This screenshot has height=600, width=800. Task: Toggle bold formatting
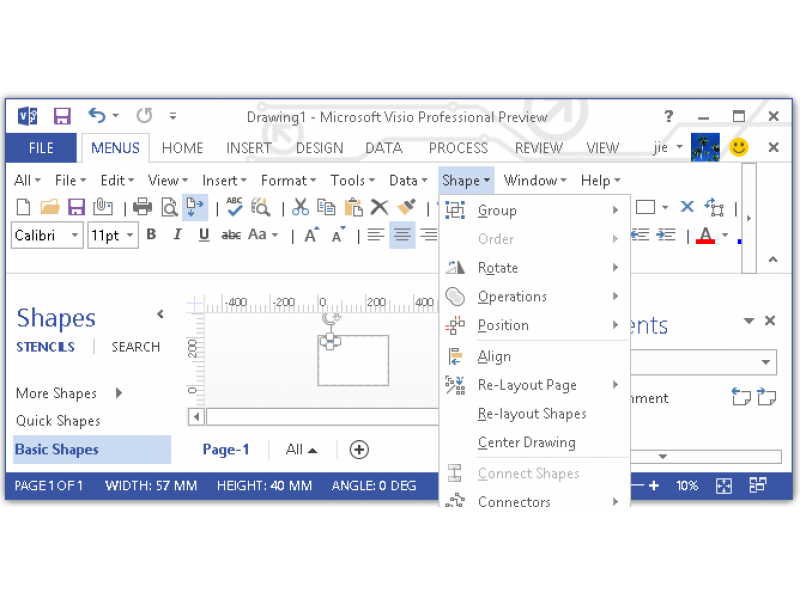pos(151,235)
